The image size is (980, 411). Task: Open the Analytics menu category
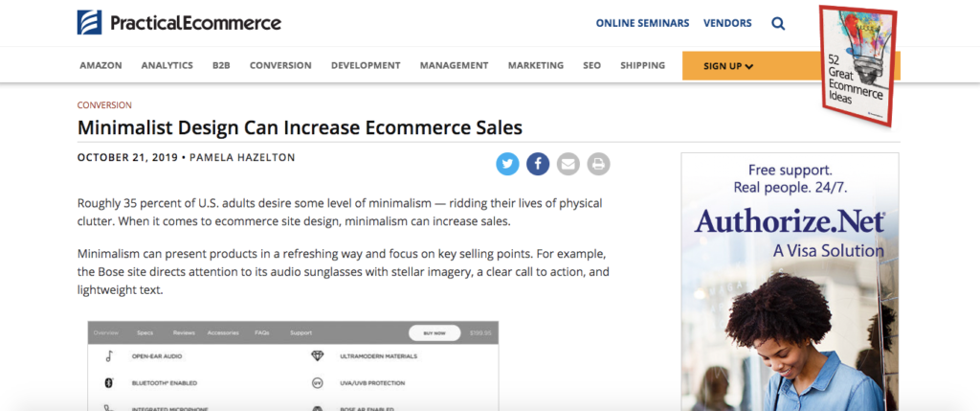(x=167, y=65)
